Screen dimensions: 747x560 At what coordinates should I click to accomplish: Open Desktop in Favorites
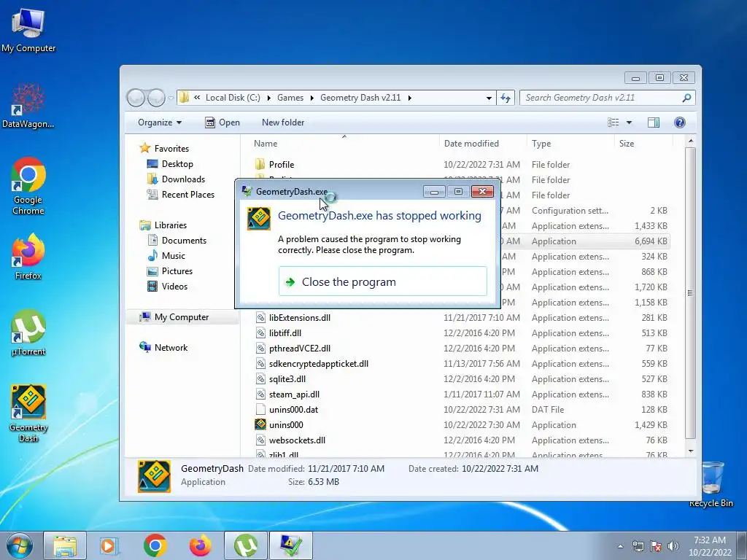point(170,164)
